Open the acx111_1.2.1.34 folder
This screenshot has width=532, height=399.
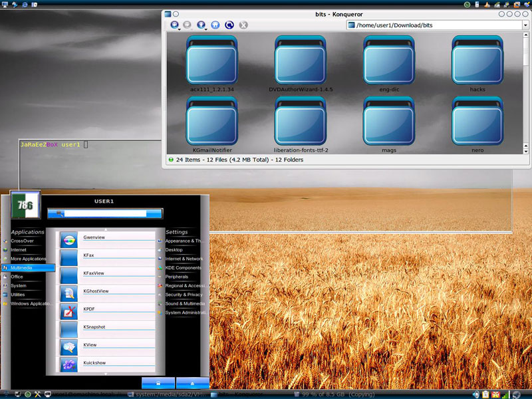point(211,64)
